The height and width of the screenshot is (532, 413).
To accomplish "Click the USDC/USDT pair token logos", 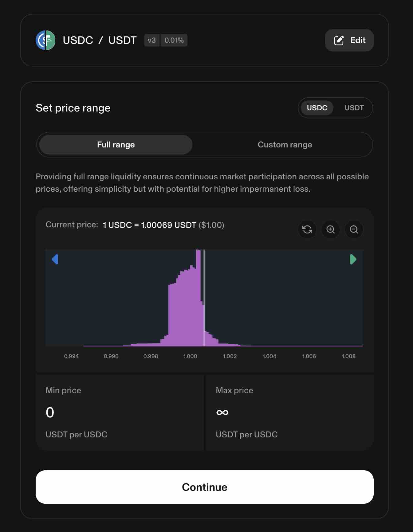I will (x=46, y=40).
